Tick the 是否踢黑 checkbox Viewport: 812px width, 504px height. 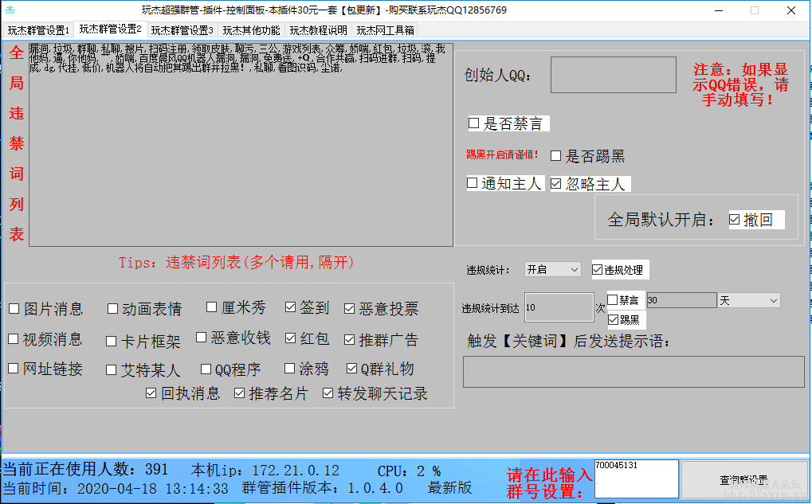556,156
